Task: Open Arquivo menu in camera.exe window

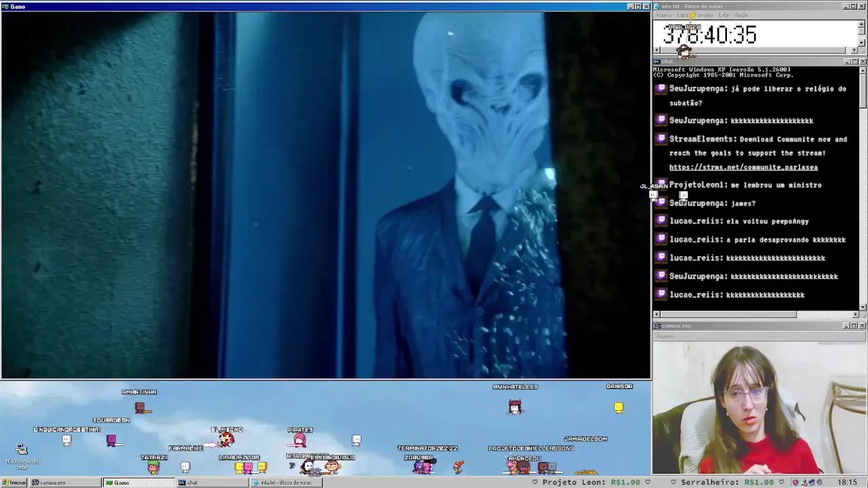Action: (665, 336)
